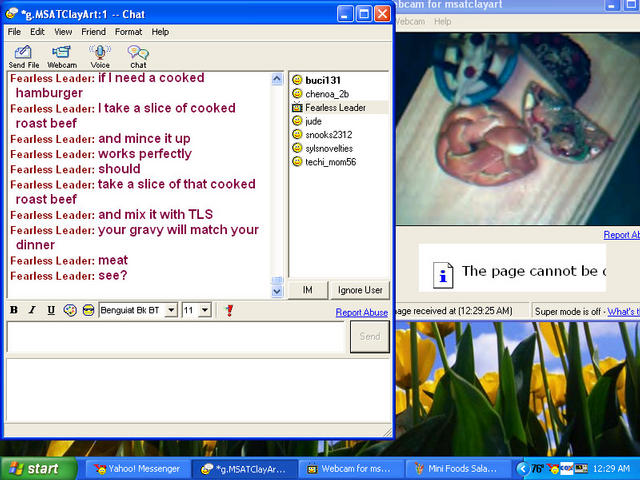
Task: Click the Cox tray icon
Action: (567, 469)
